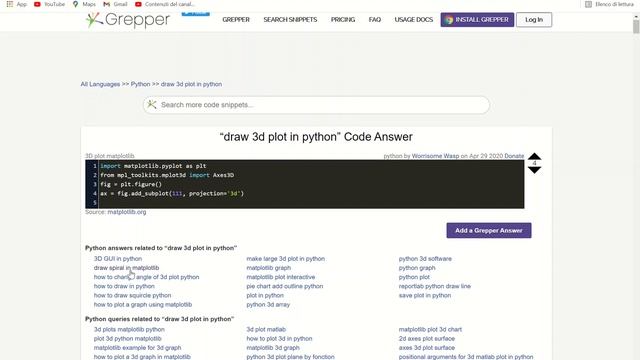Open USAGE DOCS in the nav bar
The height and width of the screenshot is (360, 640).
pyautogui.click(x=413, y=20)
